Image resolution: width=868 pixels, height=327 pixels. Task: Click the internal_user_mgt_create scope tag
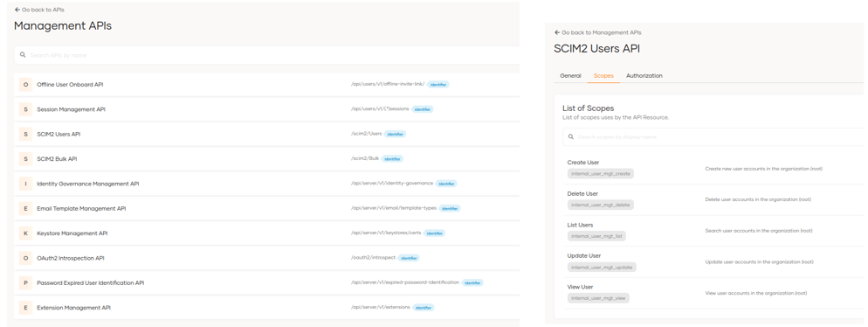(x=601, y=173)
